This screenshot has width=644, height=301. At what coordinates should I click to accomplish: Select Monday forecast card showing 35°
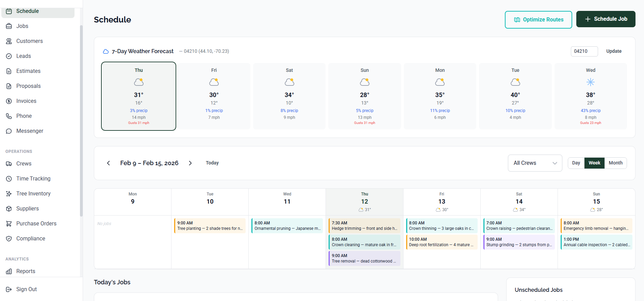pos(440,96)
